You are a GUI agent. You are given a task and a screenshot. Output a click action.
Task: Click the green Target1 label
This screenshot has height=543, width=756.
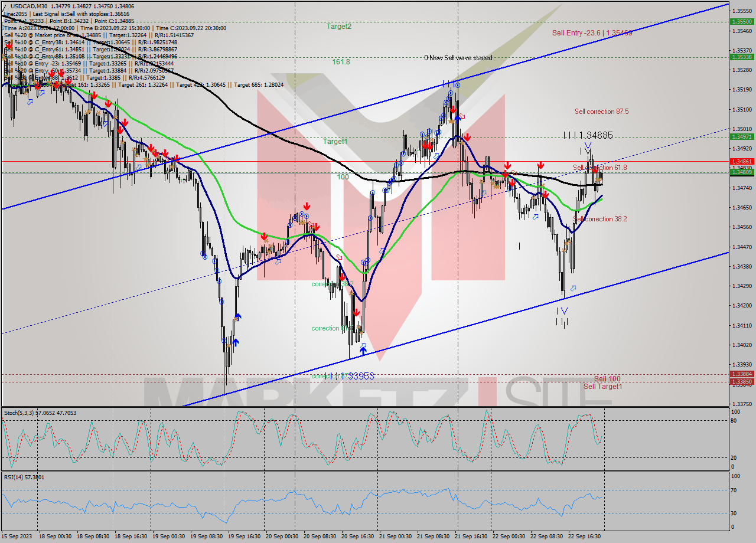[x=335, y=142]
